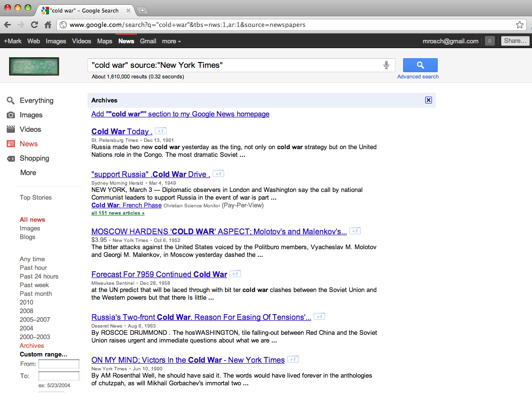Click the Google doodle logo
The image size is (532, 393).
point(34,66)
